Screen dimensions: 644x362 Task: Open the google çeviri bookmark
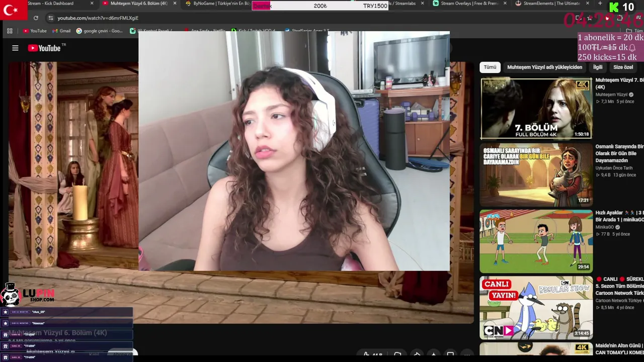99,31
